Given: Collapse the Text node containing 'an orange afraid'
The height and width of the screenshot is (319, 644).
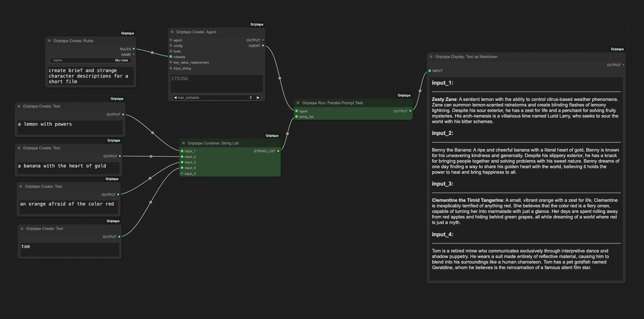Looking at the screenshot, I should tap(21, 186).
